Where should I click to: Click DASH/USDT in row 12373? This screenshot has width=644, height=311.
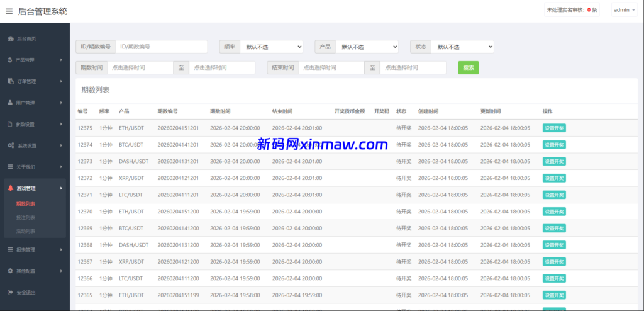coord(133,162)
